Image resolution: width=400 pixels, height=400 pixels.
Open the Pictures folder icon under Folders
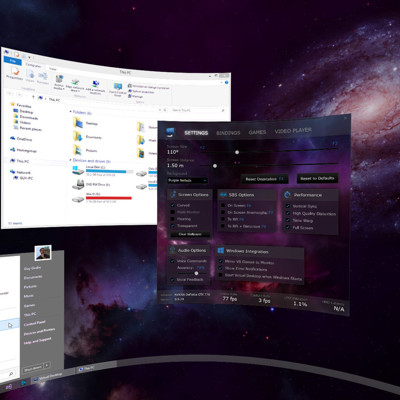[78, 150]
